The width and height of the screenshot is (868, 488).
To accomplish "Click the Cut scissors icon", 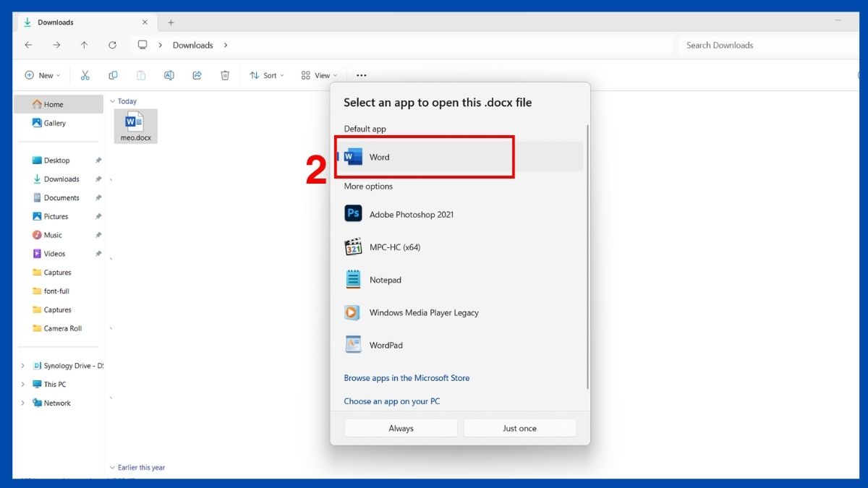I will tap(85, 75).
